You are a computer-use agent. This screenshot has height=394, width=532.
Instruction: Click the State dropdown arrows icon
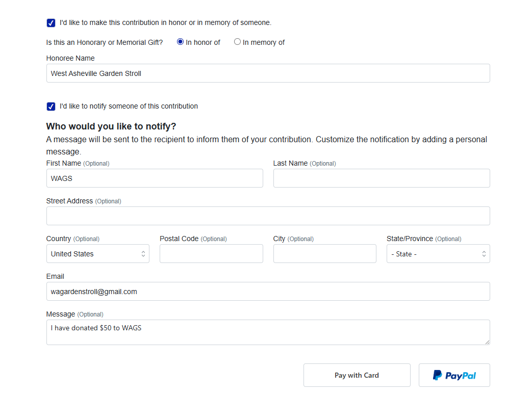coord(484,254)
